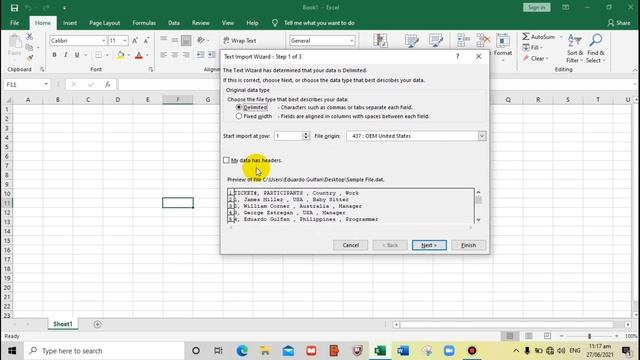
Task: Click the Sign in button
Action: click(x=536, y=7)
